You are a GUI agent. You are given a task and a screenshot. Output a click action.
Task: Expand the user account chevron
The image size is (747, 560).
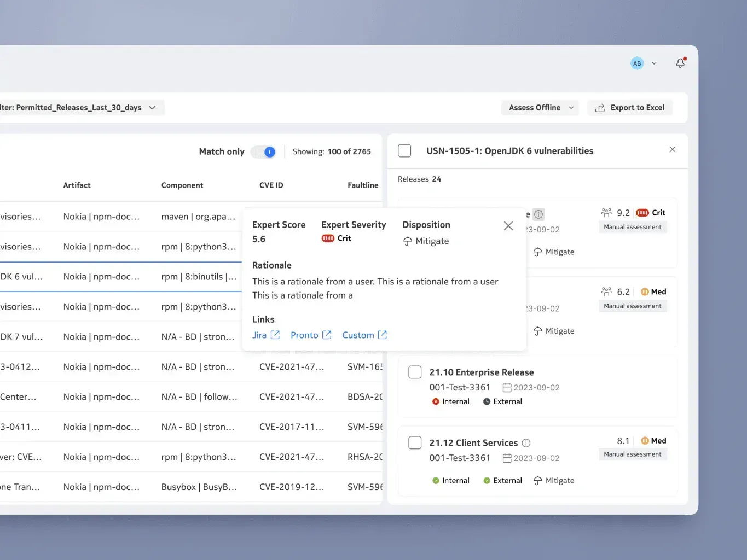coord(654,63)
